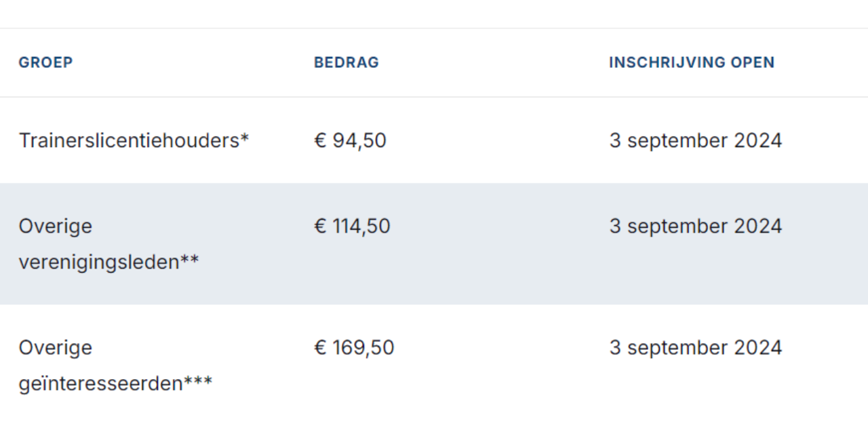Viewport: 868px width, 434px height.
Task: Click the Trainerslicentiehouders row's 3 september 2024 date
Action: click(695, 140)
